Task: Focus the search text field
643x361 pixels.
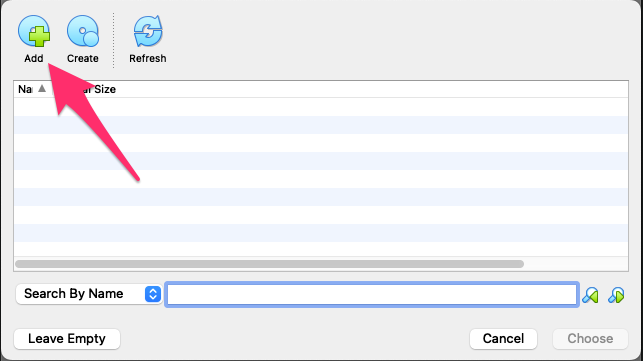Action: pos(372,294)
